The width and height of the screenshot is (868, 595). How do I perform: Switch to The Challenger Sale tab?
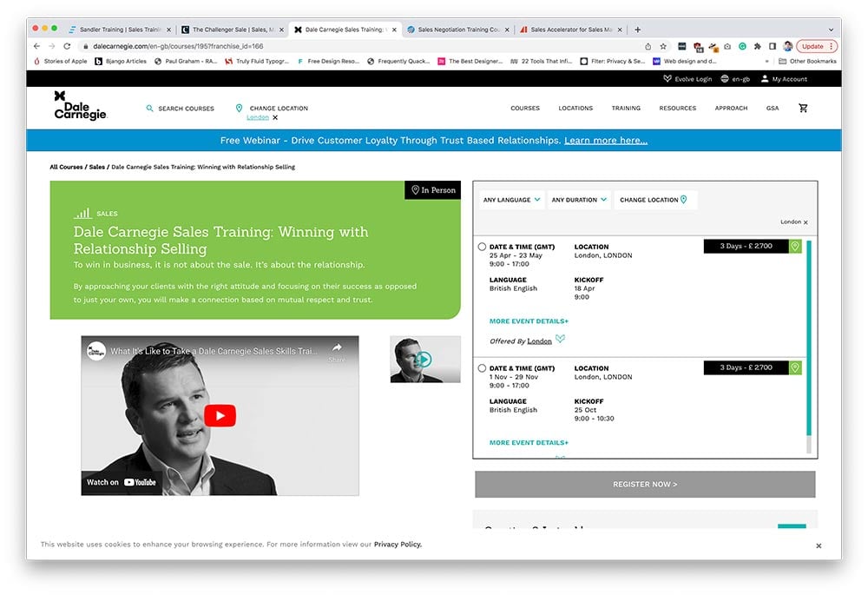coord(233,30)
